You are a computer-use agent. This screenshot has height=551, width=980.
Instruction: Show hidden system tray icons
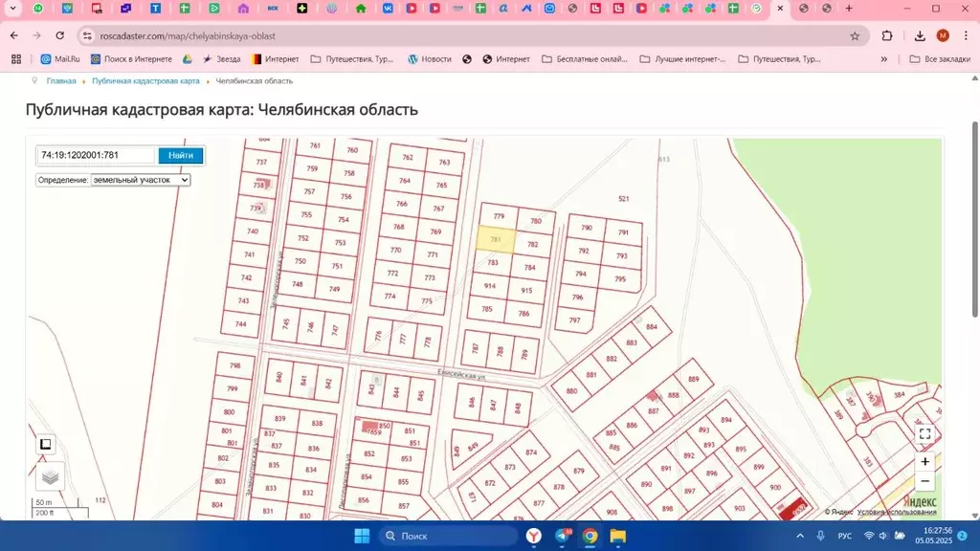(800, 536)
